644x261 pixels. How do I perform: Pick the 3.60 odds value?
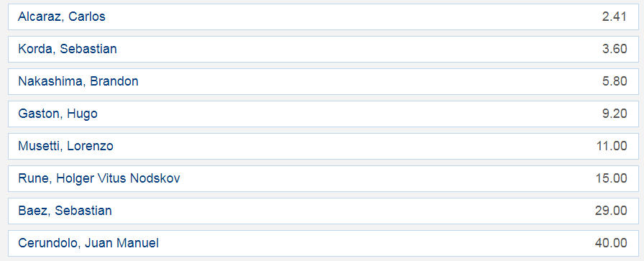click(615, 49)
